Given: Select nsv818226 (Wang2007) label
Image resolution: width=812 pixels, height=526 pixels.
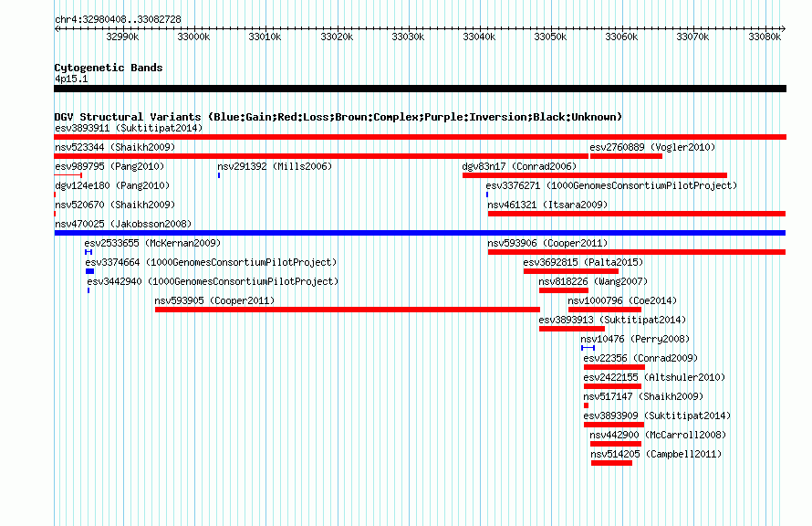Looking at the screenshot, I should pos(593,281).
